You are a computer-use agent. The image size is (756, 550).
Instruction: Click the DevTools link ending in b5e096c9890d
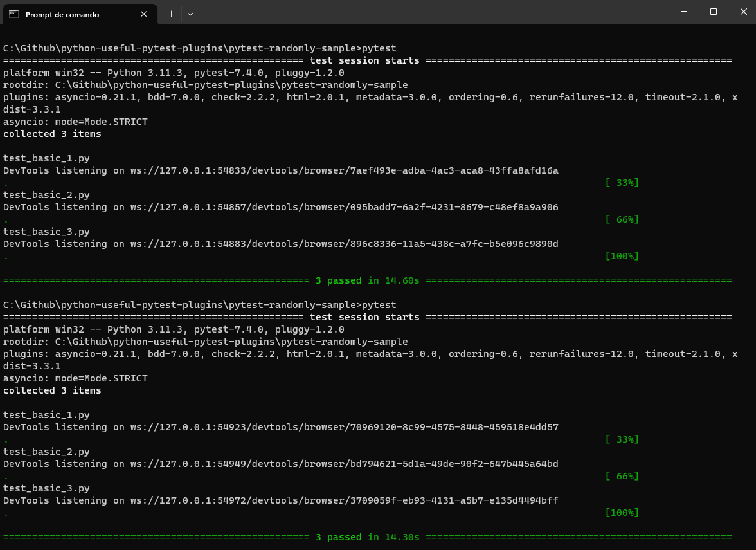[280, 243]
